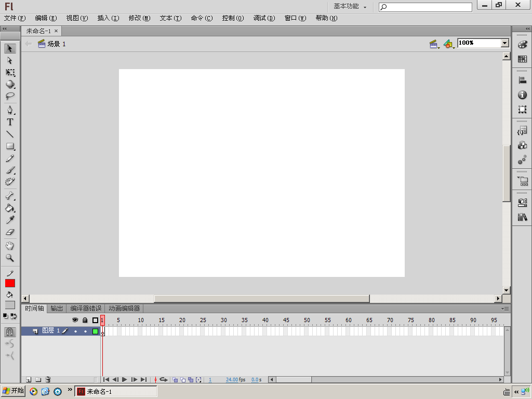532x399 pixels.
Task: Lock all layers padlock icon
Action: click(x=85, y=320)
